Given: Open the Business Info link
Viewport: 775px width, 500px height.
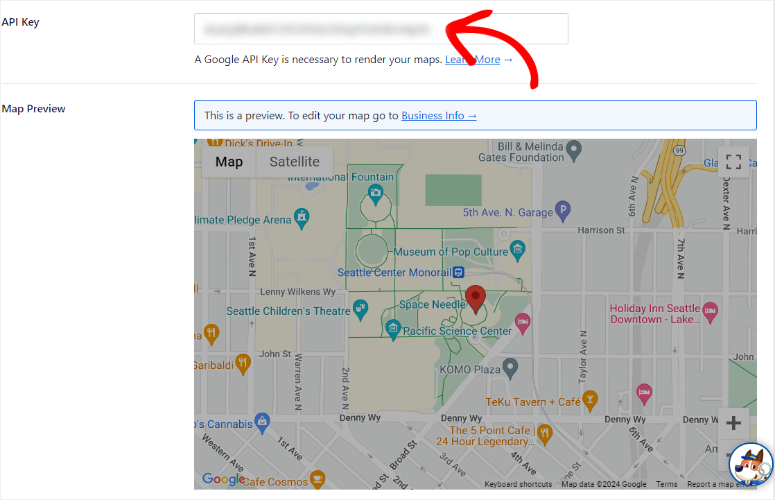Looking at the screenshot, I should pyautogui.click(x=438, y=116).
